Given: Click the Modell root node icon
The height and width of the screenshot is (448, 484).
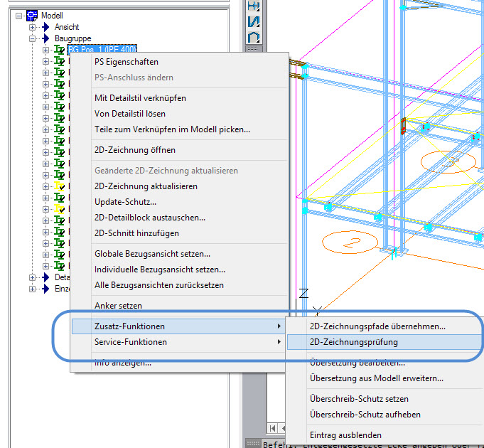Looking at the screenshot, I should (x=32, y=16).
